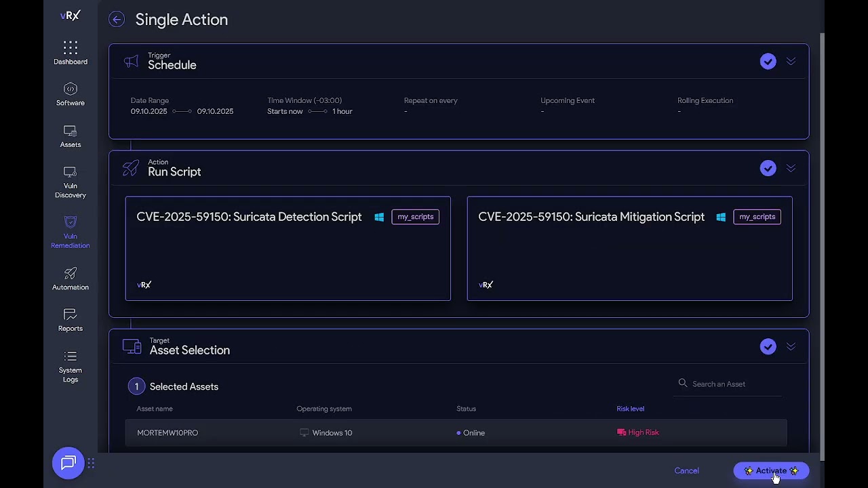This screenshot has height=488, width=868.
Task: Click the Cancel link
Action: pos(686,470)
